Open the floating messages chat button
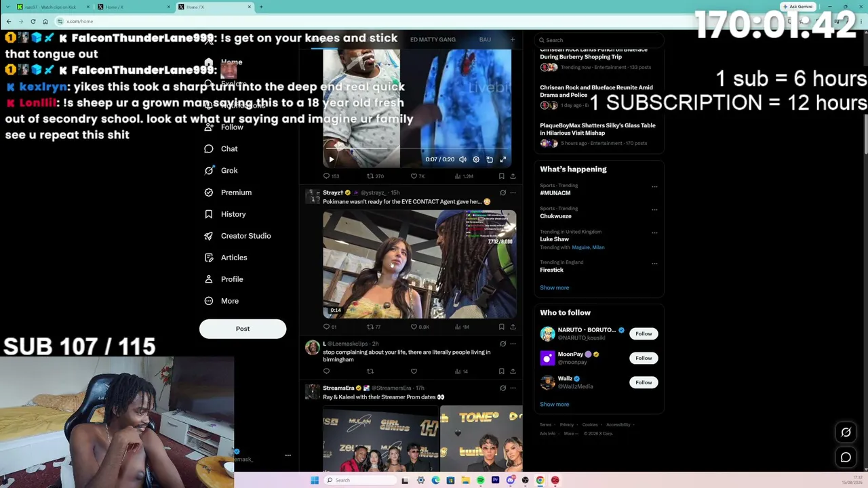 click(846, 457)
